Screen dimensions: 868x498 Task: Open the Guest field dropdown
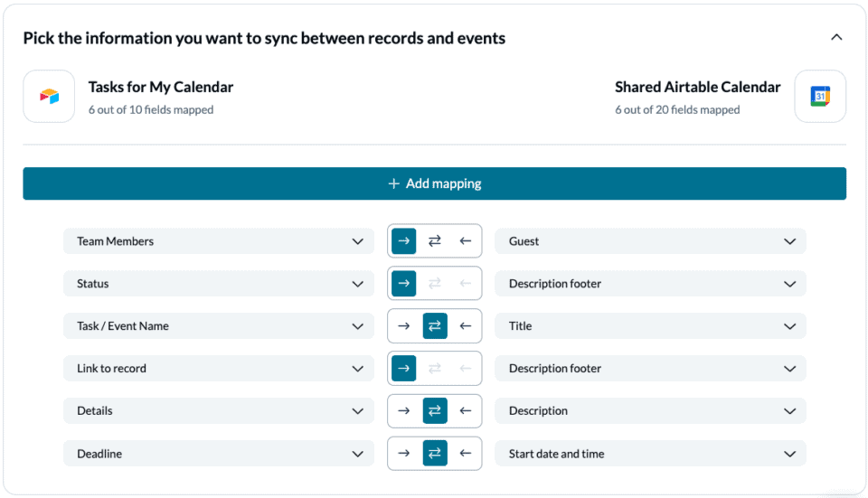[x=650, y=241]
